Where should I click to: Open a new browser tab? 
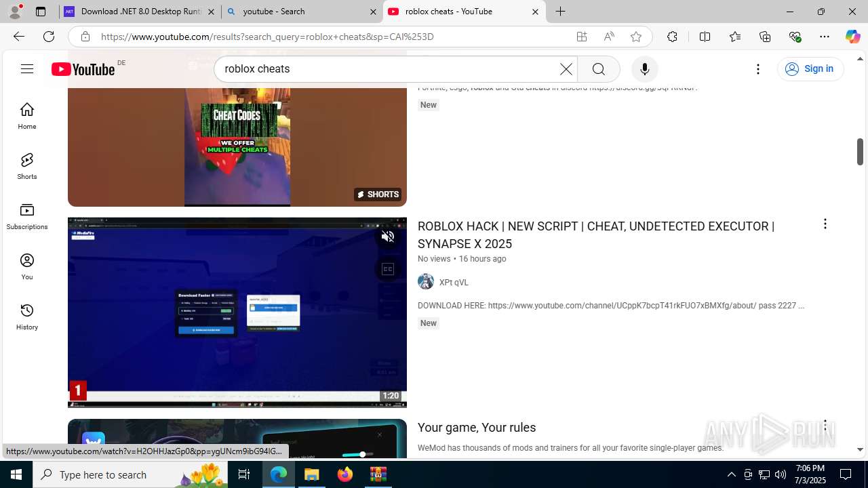pos(560,12)
